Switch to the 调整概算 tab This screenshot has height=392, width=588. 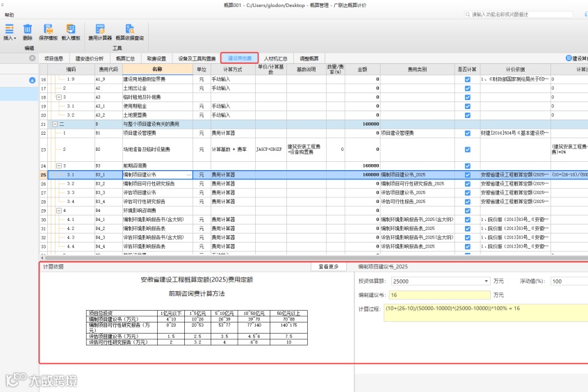pos(309,58)
